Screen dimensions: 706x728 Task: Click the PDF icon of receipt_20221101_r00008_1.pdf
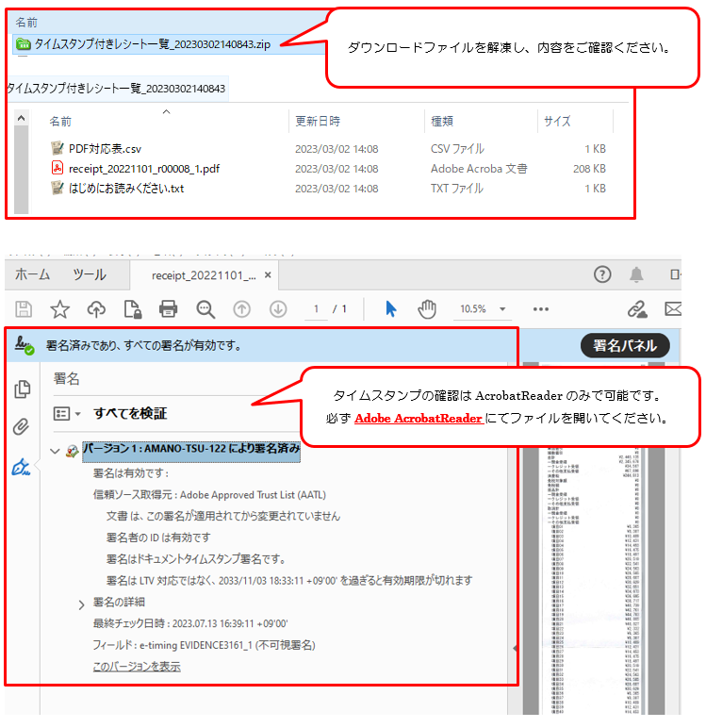coord(57,168)
